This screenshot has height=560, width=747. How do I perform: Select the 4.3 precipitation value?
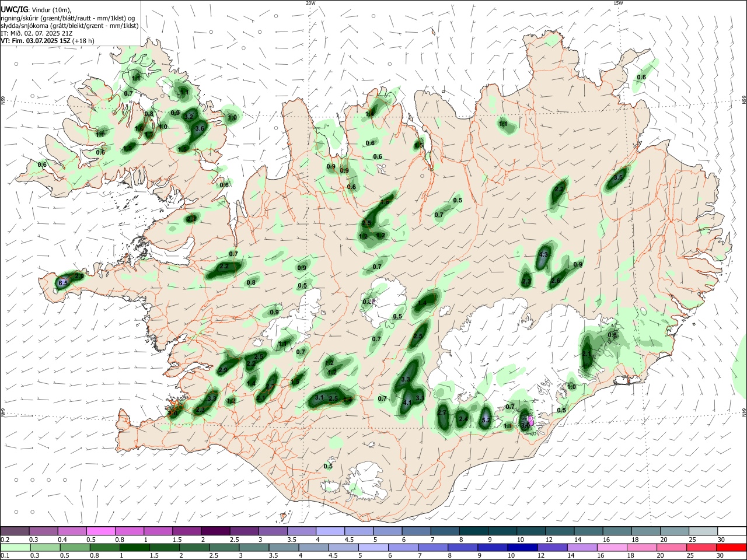click(544, 255)
